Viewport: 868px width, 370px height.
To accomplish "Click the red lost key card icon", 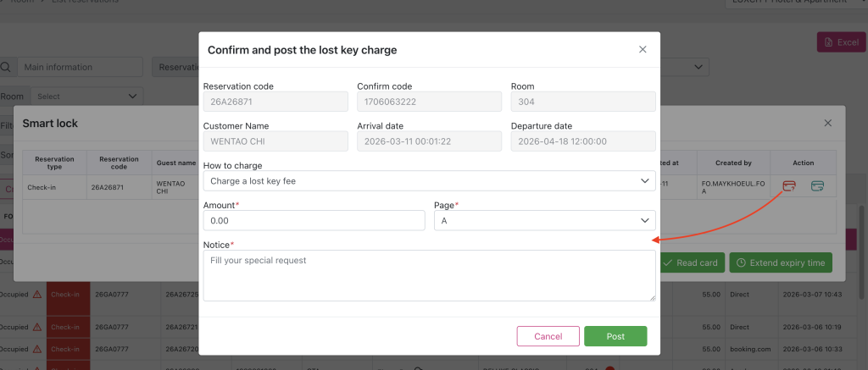I will [789, 185].
